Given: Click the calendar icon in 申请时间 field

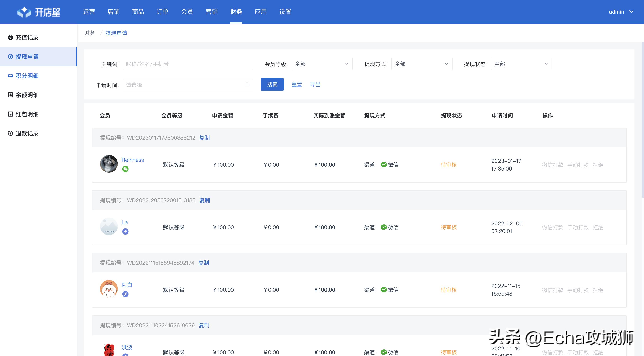Looking at the screenshot, I should tap(247, 85).
